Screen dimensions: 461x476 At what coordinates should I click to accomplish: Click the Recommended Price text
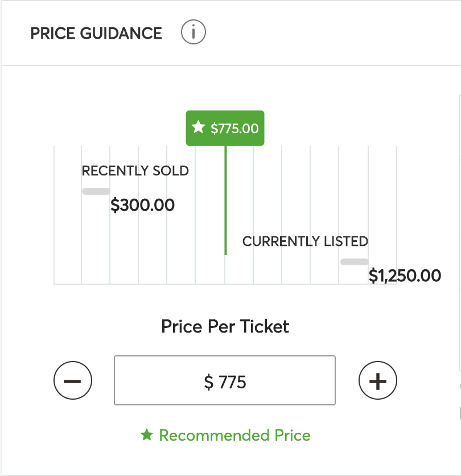pos(235,436)
